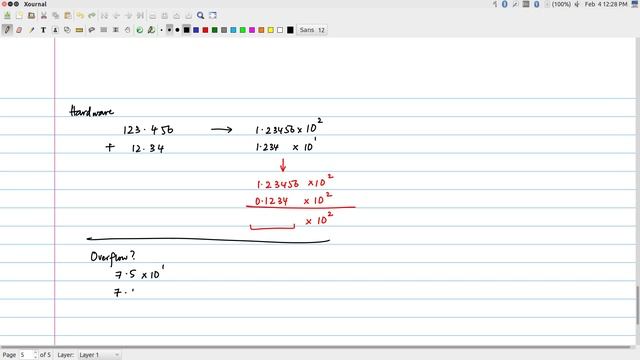Viewport: 640px width, 360px height.
Task: Cut the selection with the scissors icon
Action: pyautogui.click(x=44, y=16)
